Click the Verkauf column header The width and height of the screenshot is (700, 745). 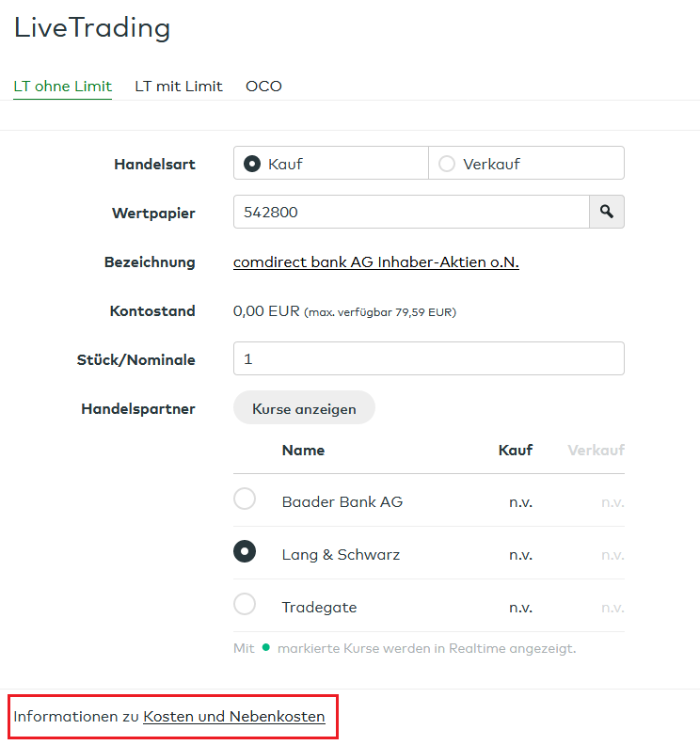coord(596,450)
